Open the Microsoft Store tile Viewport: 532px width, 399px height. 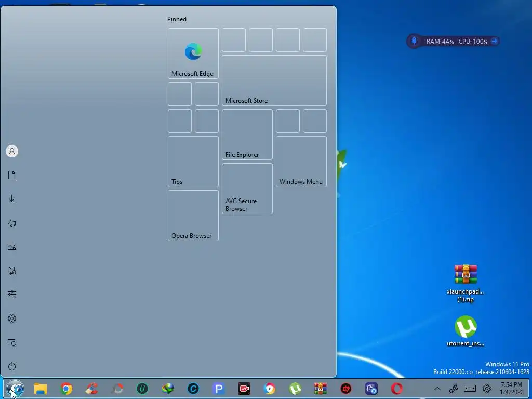274,81
